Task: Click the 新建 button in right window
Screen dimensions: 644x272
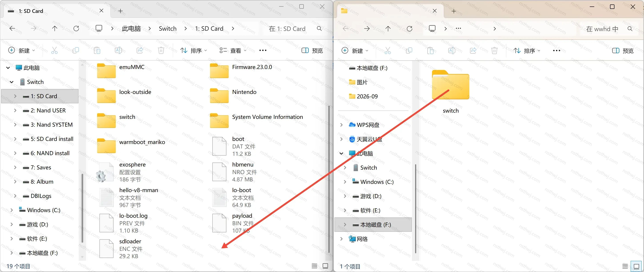Action: (x=354, y=51)
